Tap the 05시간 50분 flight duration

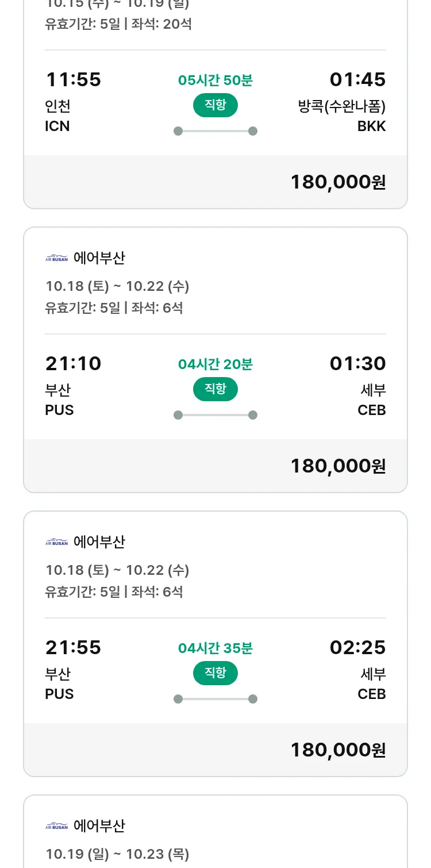tap(215, 80)
